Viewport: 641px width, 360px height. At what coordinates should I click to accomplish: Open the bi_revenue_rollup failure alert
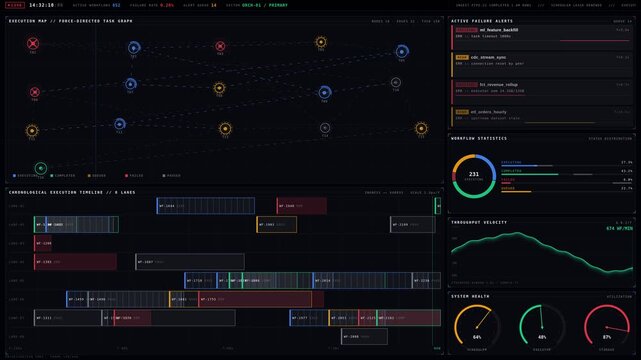[542, 91]
